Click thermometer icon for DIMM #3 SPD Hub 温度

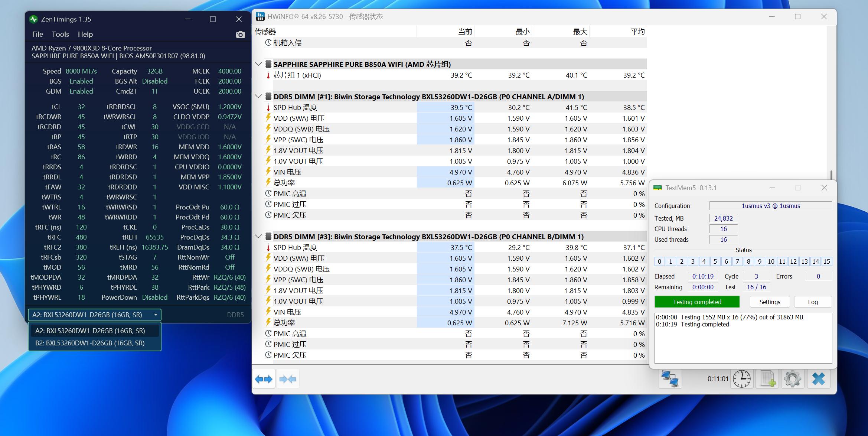[x=268, y=248]
